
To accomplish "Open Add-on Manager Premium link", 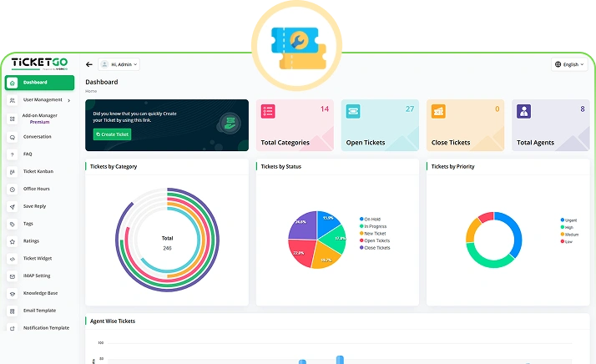I will tap(39, 119).
